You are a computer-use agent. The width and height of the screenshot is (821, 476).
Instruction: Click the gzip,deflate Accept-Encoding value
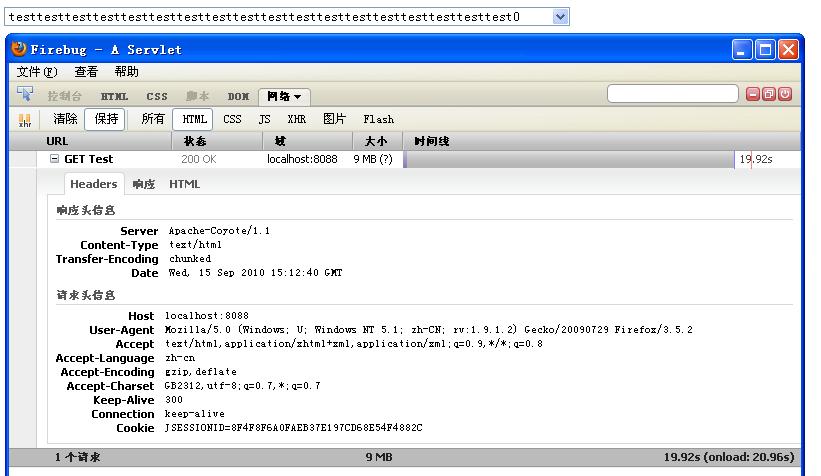tap(201, 372)
